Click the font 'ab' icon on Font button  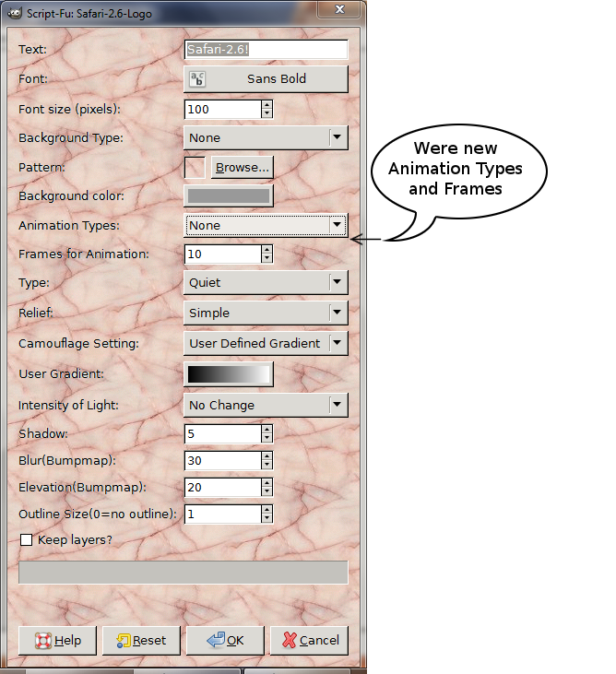[197, 79]
